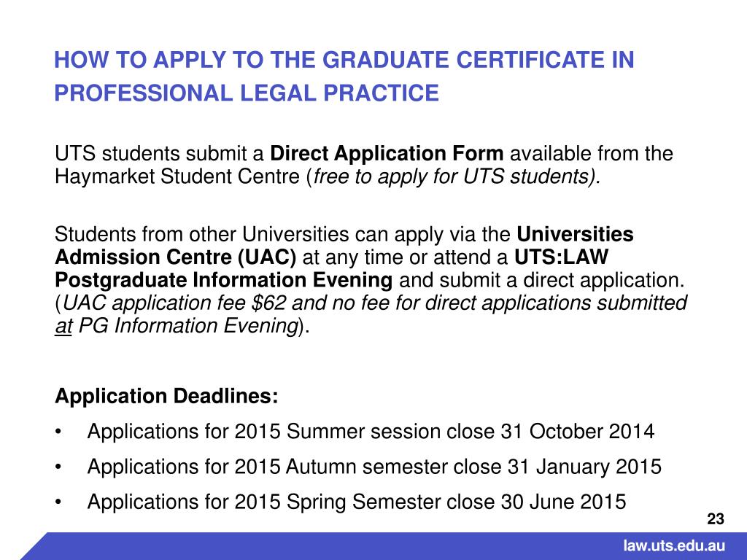747x560 pixels.
Task: Click the Summer session deadline bullet
Action: [x=371, y=432]
